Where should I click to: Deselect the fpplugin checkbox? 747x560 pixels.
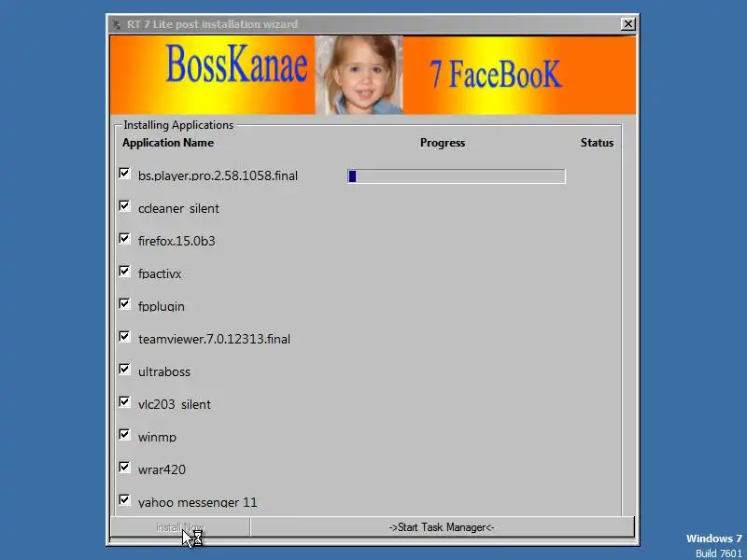click(124, 304)
